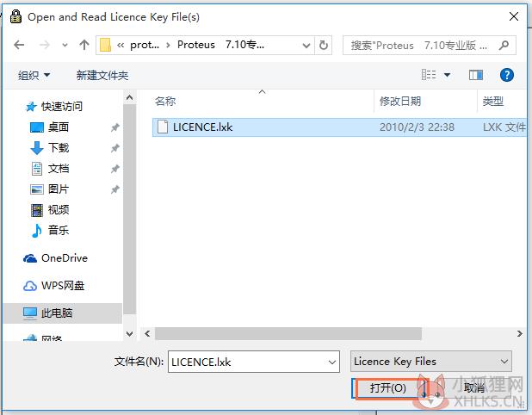Expand the filename combo box arrow
The height and width of the screenshot is (415, 532).
(x=332, y=362)
